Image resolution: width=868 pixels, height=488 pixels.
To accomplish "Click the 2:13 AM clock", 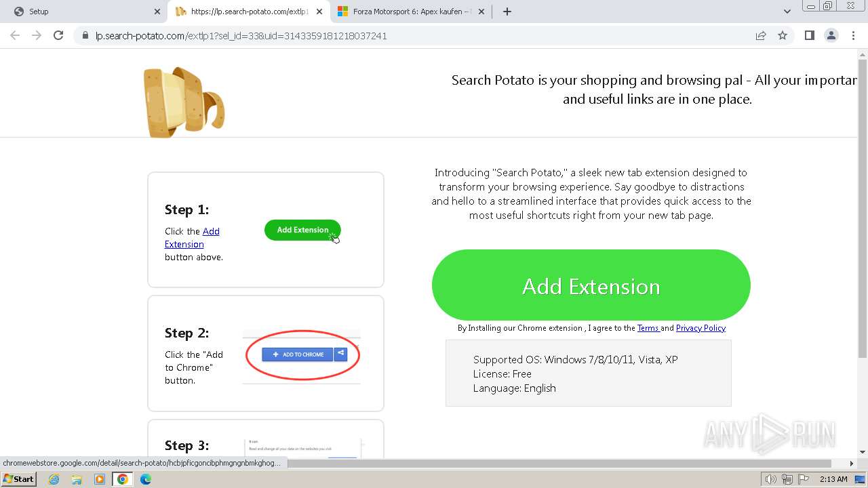I will [x=833, y=479].
